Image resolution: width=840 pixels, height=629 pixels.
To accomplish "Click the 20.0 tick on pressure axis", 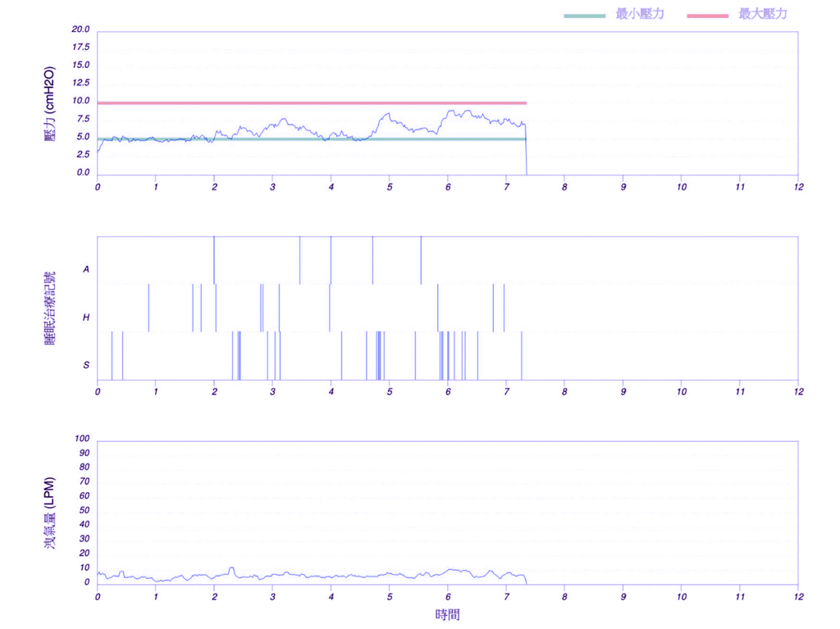I will click(80, 30).
